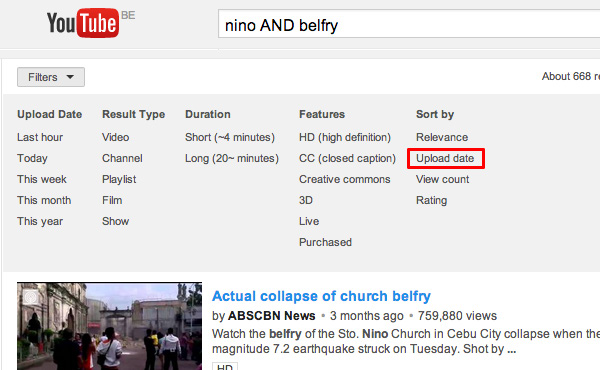
Task: Select Playlist result type
Action: click(119, 179)
